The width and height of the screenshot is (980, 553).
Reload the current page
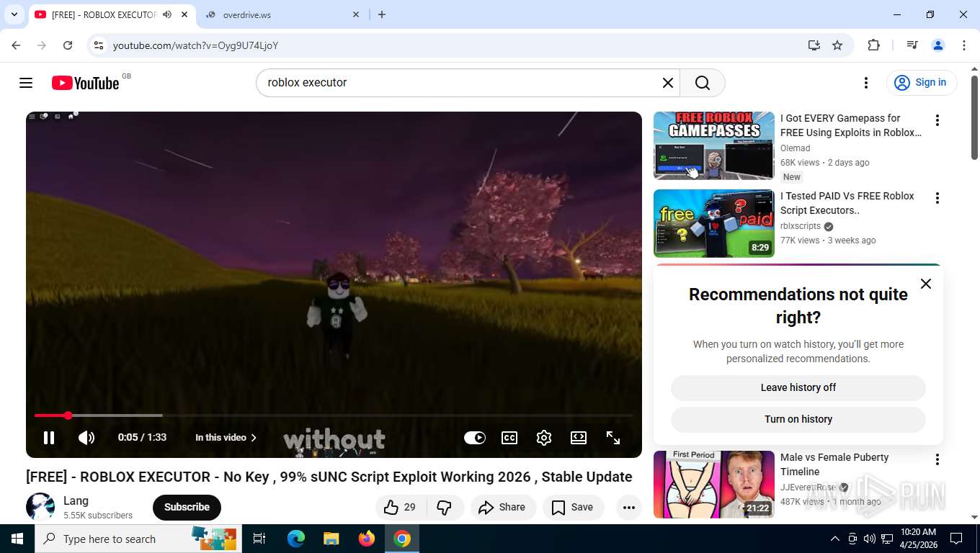(68, 45)
